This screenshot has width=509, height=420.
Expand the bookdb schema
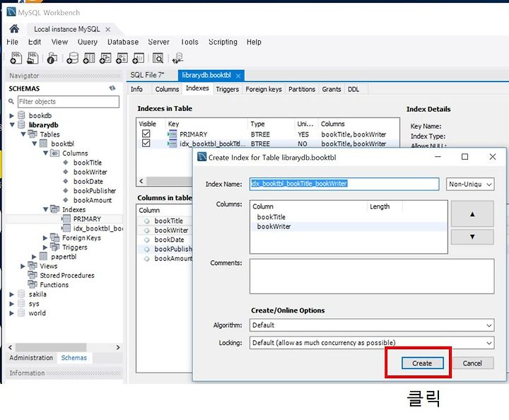click(x=12, y=115)
